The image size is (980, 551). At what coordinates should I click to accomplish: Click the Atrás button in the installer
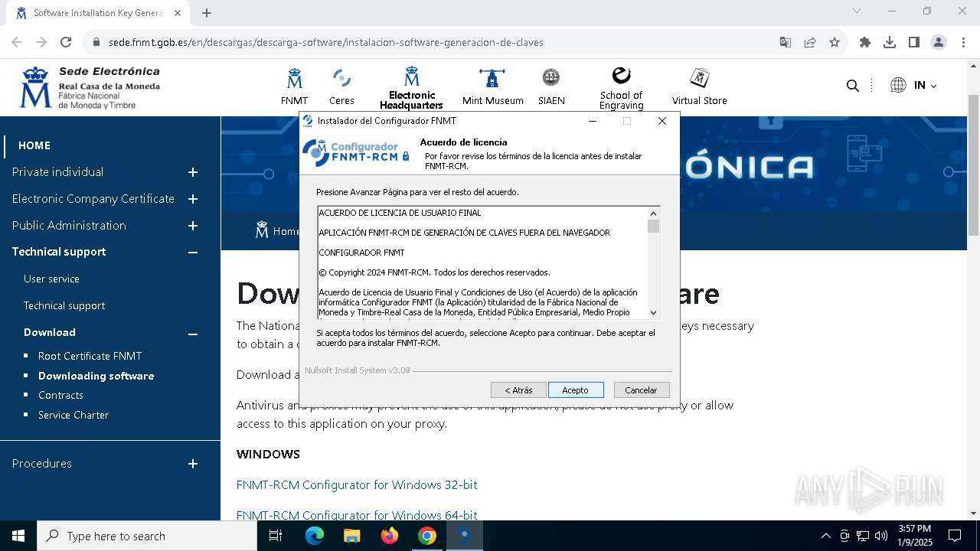(x=518, y=390)
